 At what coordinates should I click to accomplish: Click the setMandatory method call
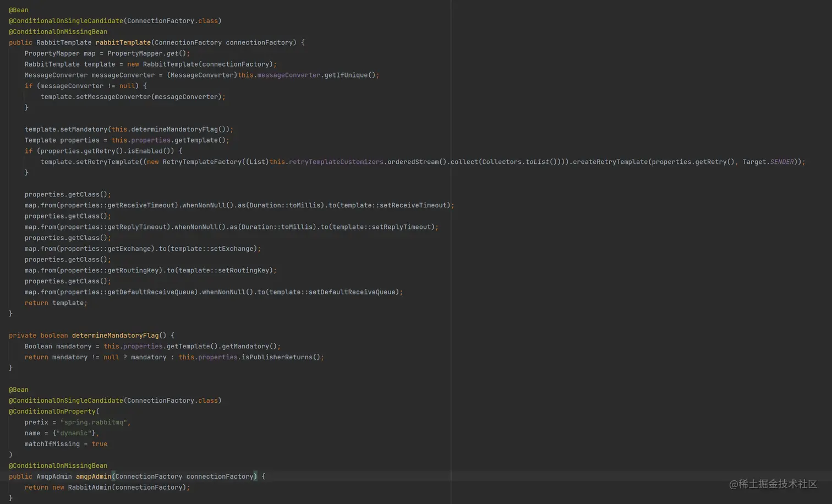(x=84, y=129)
